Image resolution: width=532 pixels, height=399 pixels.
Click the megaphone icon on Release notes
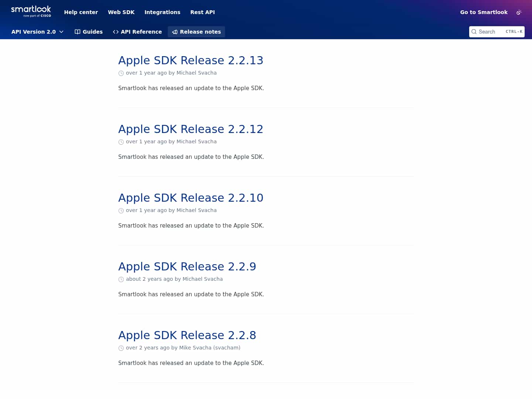[175, 32]
